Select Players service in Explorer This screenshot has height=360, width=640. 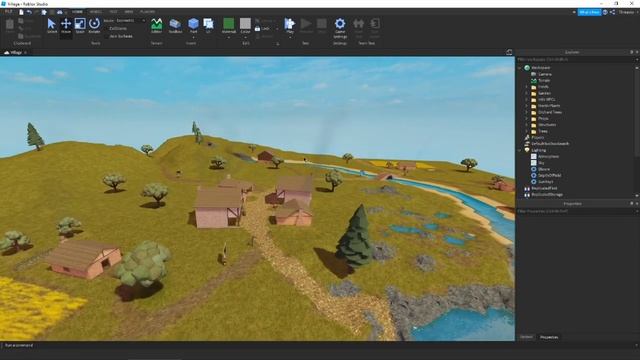(538, 138)
